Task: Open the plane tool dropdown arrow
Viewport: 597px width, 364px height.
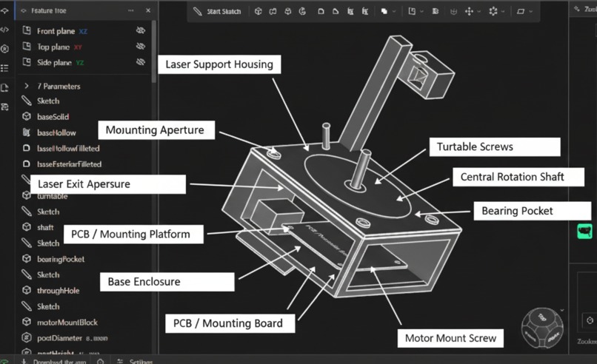Action: coord(422,11)
